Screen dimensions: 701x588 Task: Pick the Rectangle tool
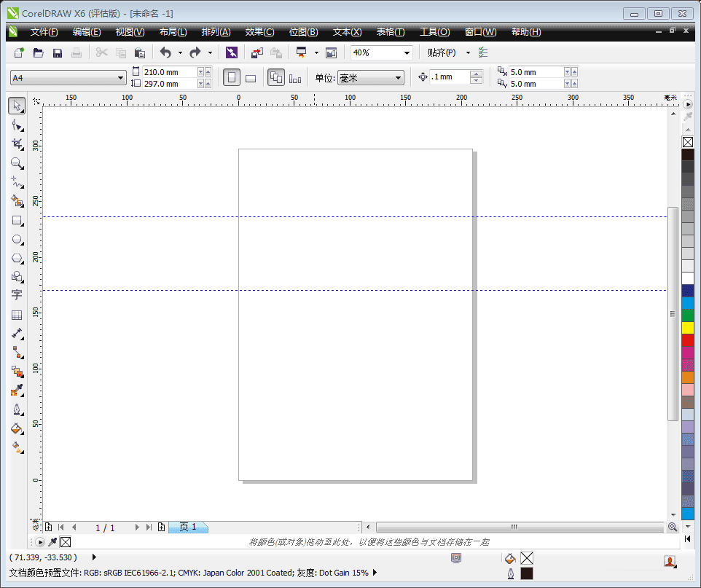tap(17, 220)
